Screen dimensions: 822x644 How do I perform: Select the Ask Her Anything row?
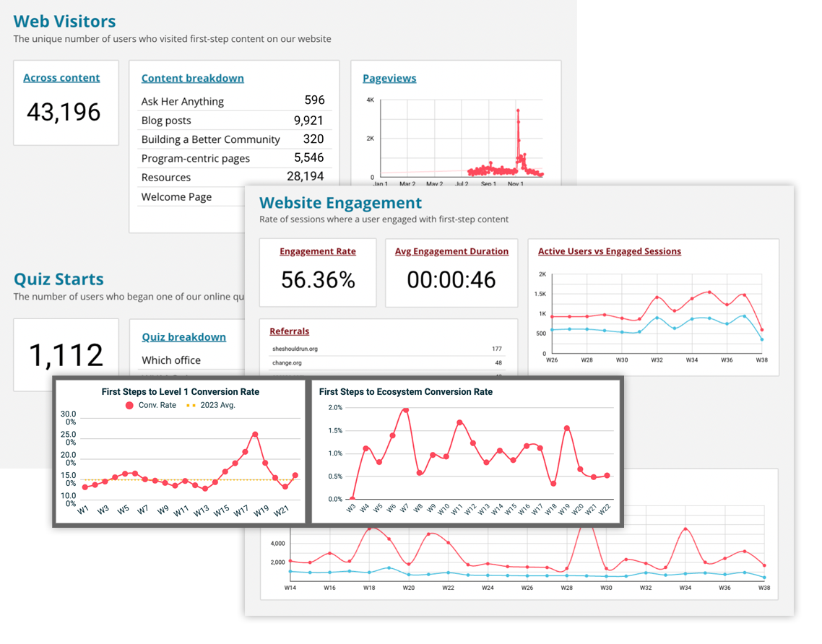233,100
